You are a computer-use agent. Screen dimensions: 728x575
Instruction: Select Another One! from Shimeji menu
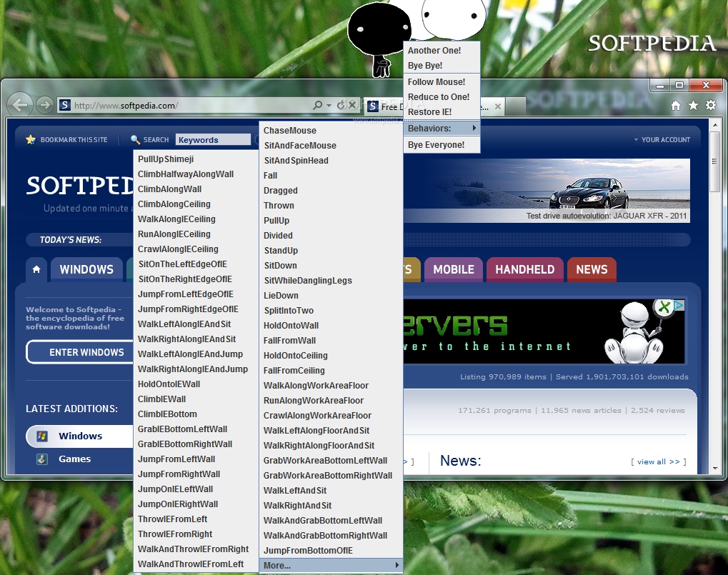coord(442,51)
